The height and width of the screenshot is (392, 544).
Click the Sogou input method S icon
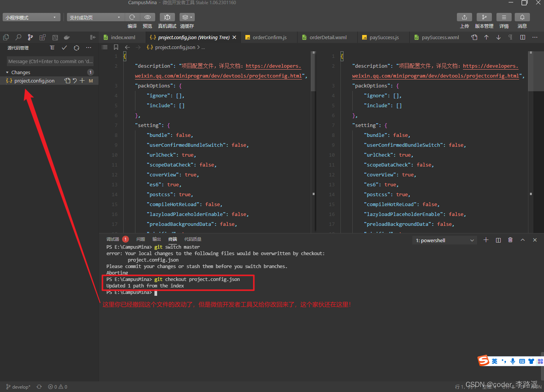(x=484, y=360)
